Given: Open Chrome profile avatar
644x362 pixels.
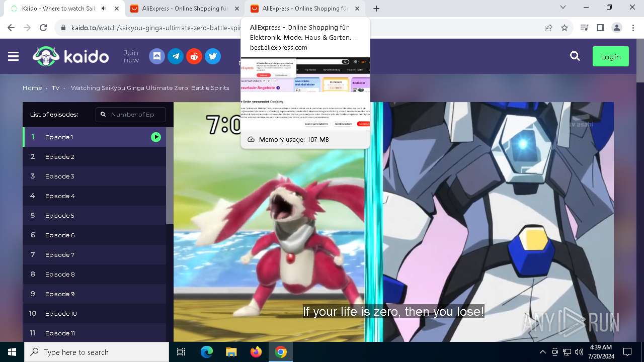Looking at the screenshot, I should [617, 28].
